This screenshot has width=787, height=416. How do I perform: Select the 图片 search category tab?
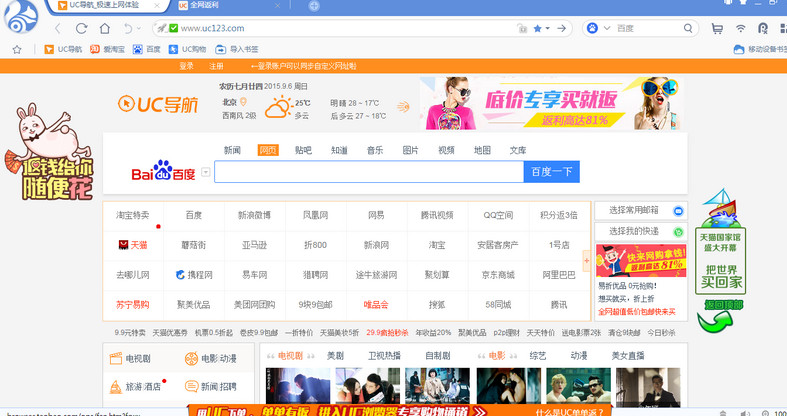pyautogui.click(x=410, y=150)
